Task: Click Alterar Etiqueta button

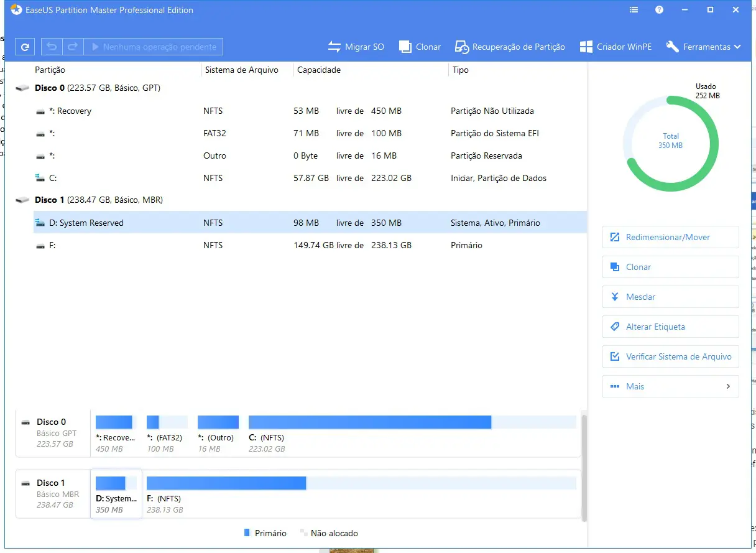Action: [670, 327]
